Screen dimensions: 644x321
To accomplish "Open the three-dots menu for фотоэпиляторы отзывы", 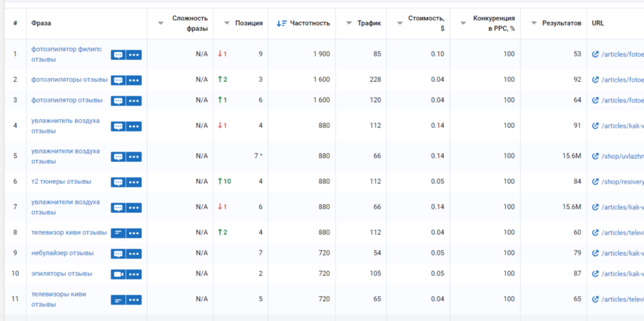I will pyautogui.click(x=134, y=80).
